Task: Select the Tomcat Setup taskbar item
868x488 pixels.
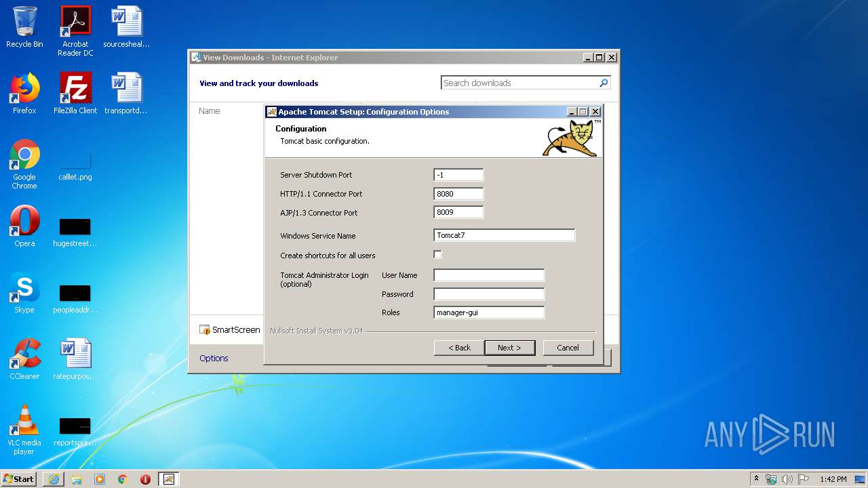Action: tap(168, 479)
